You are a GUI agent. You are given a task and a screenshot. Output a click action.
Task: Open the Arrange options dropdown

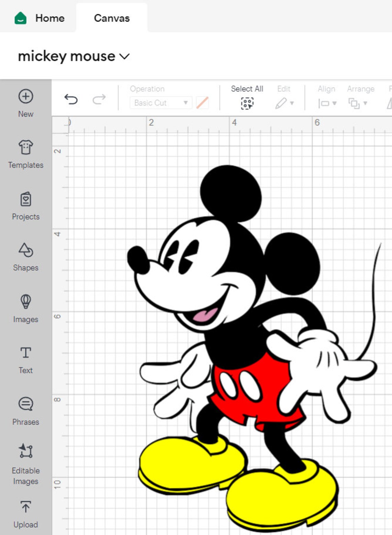tap(359, 102)
